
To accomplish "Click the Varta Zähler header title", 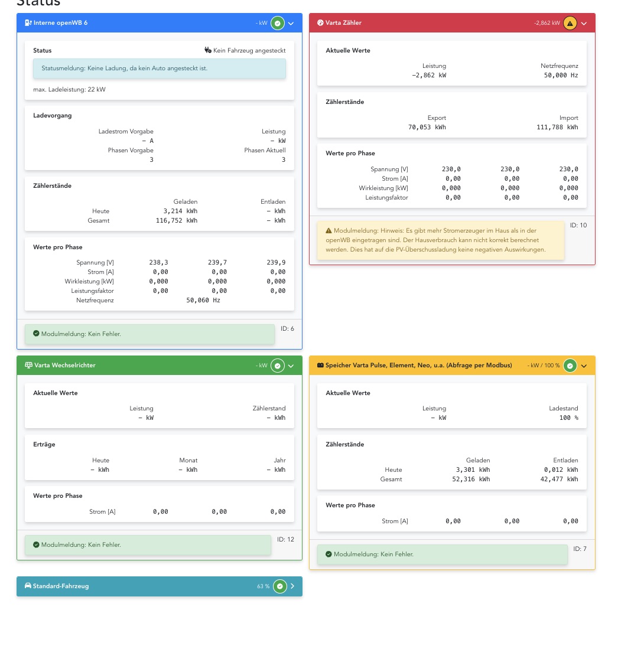I will [343, 23].
